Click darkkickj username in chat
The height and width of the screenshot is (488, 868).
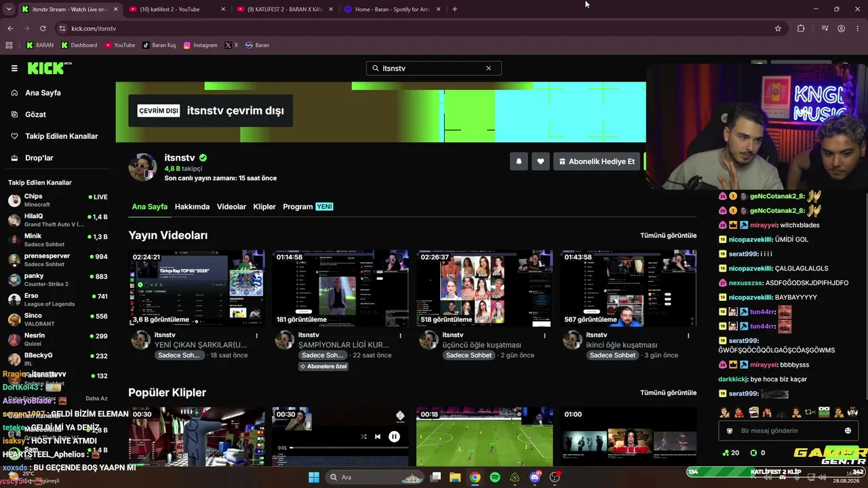tap(733, 380)
